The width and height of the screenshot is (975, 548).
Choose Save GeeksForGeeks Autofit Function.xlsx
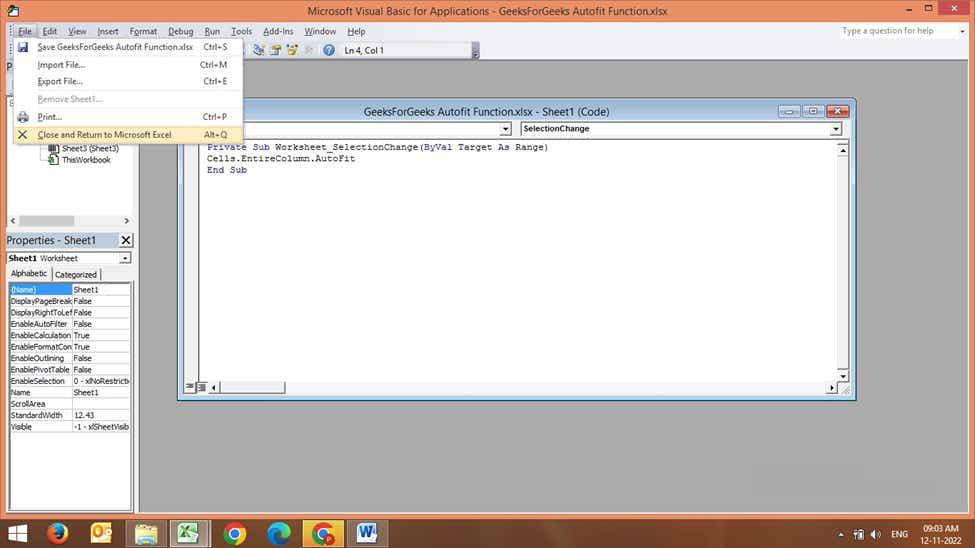[128, 47]
